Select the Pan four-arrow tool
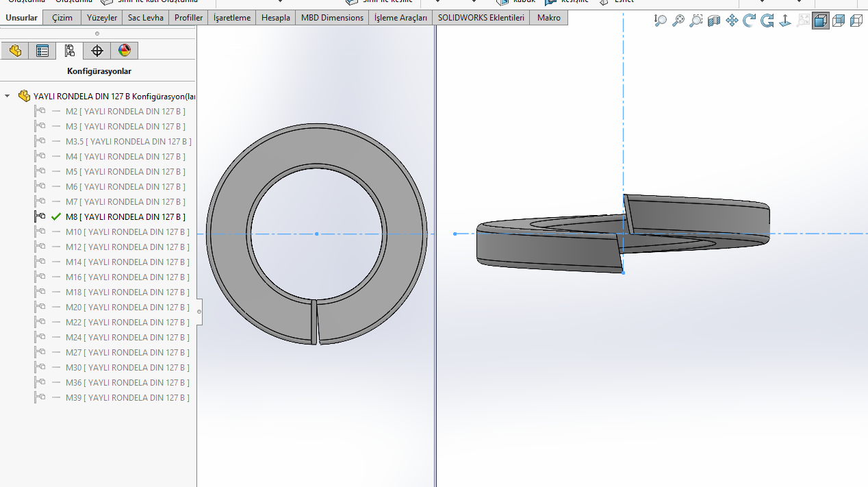868x487 pixels. (x=732, y=21)
